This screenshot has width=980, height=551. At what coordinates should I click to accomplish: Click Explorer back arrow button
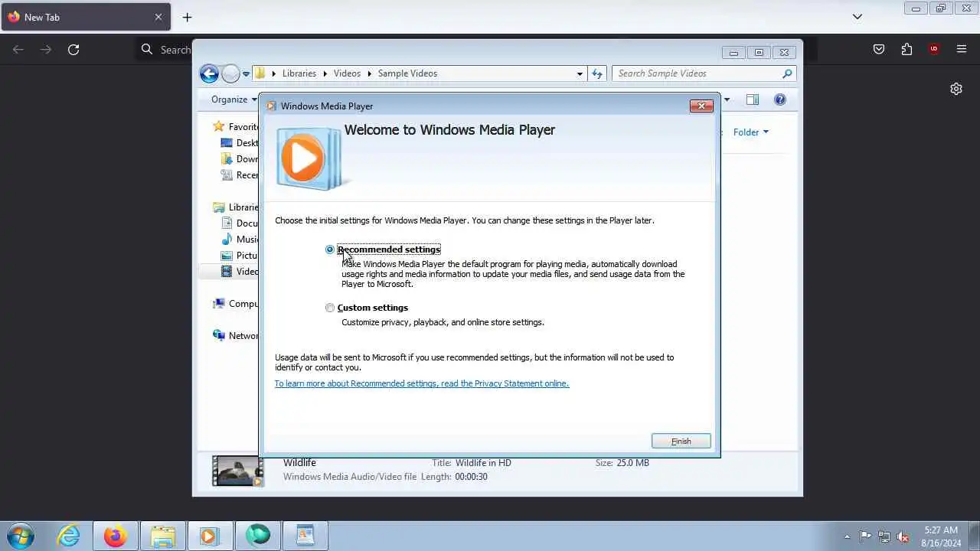pyautogui.click(x=209, y=73)
